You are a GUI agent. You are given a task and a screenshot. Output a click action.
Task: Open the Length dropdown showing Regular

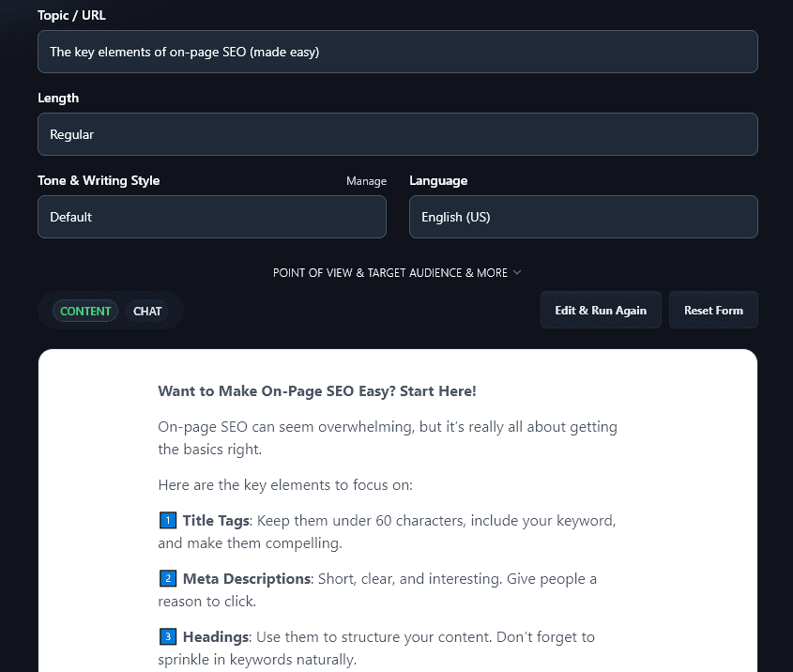point(397,134)
